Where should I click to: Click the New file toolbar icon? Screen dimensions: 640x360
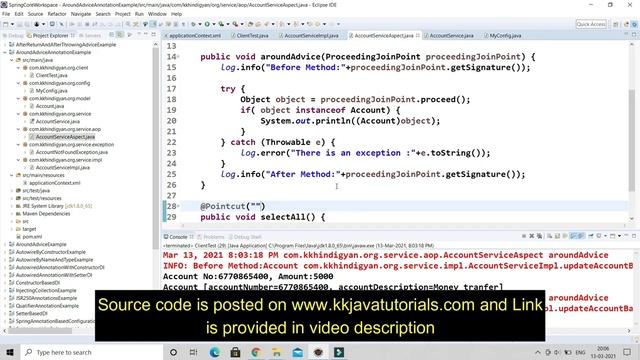[x=5, y=24]
